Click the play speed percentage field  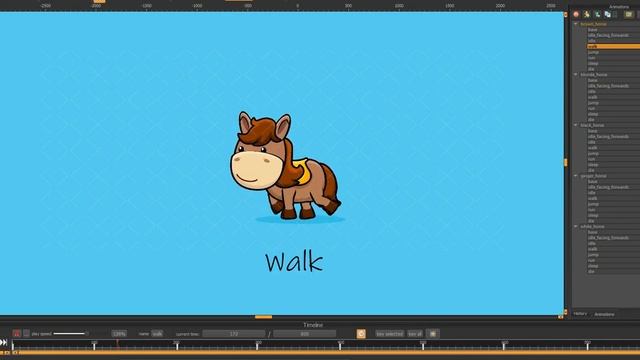click(119, 334)
